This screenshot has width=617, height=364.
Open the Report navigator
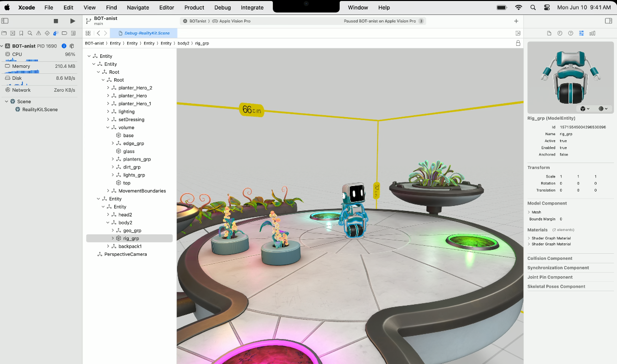[x=73, y=33]
